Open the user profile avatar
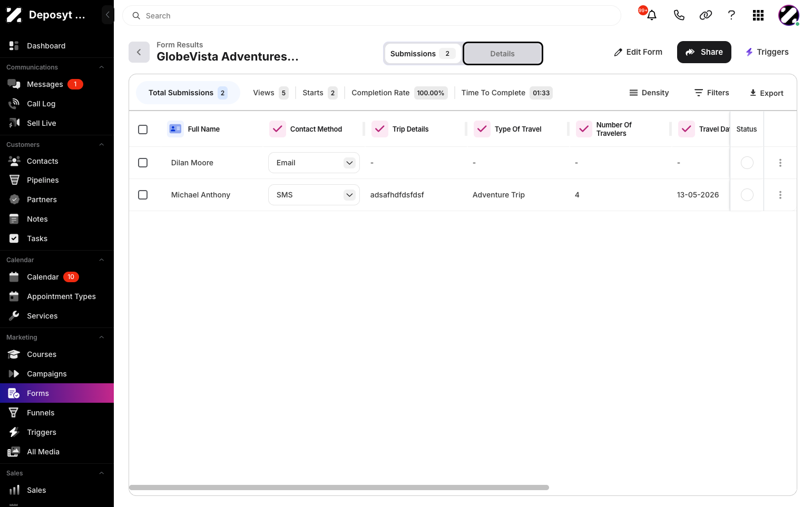812x507 pixels. pos(788,15)
